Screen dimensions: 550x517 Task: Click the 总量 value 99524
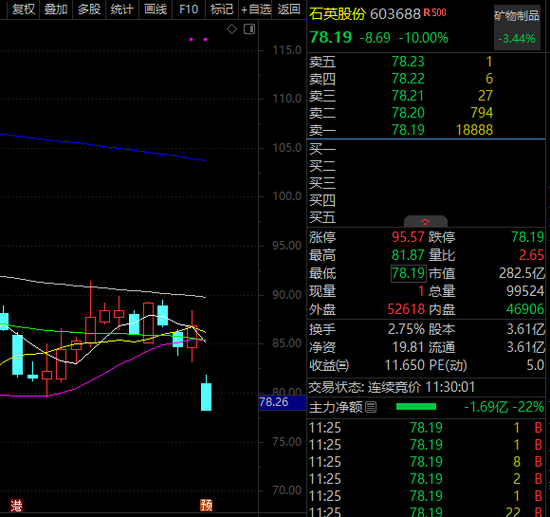click(x=525, y=291)
